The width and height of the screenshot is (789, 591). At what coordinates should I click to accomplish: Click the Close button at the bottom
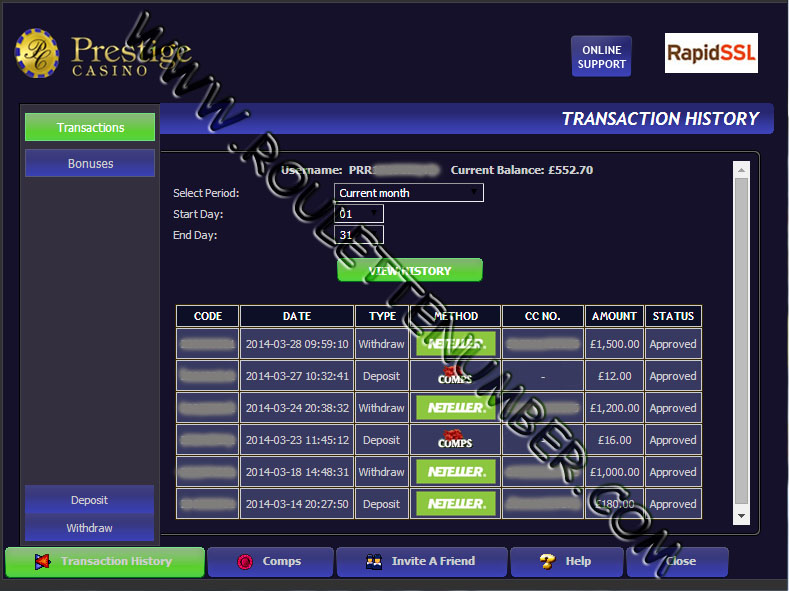click(678, 561)
